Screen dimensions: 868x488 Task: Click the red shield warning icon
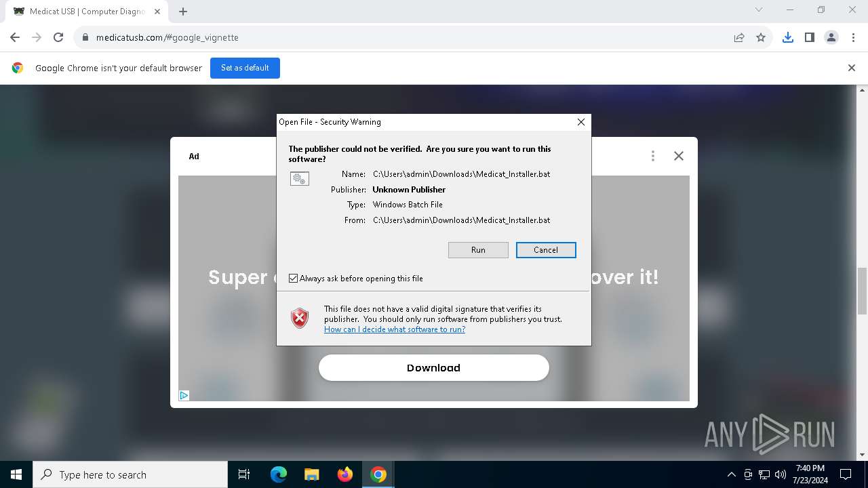point(300,318)
